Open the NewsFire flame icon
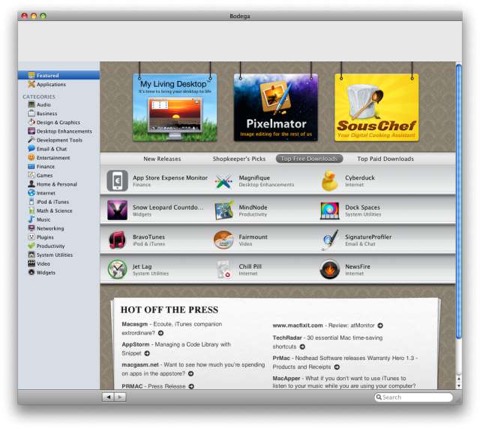 (x=330, y=269)
